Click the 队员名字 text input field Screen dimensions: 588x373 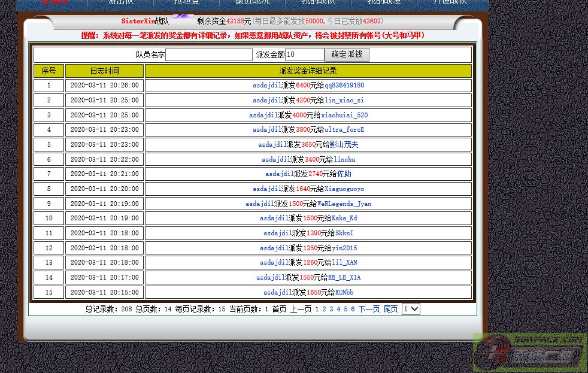tap(209, 55)
